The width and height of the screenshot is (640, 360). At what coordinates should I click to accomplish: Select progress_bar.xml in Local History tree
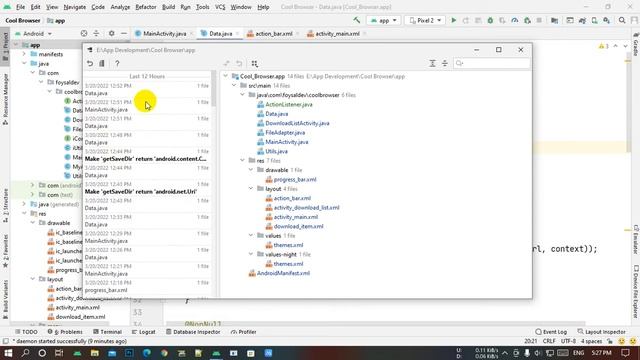[295, 180]
